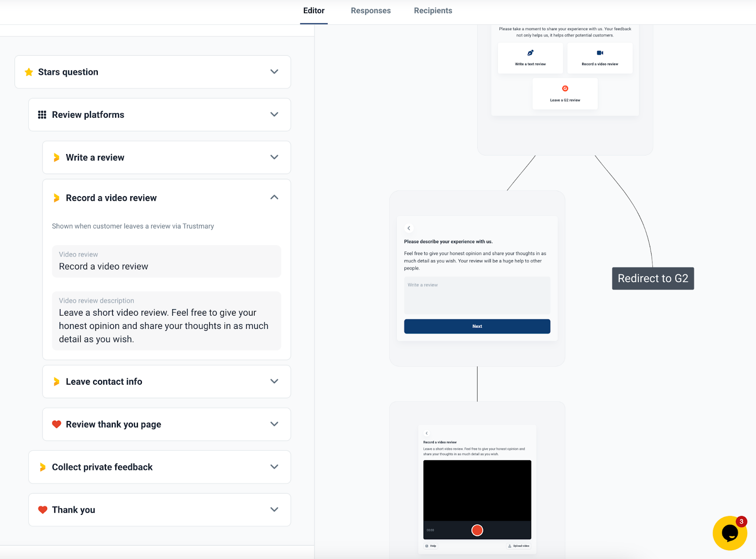
Task: Click the grid icon next to Review platforms
Action: [42, 114]
